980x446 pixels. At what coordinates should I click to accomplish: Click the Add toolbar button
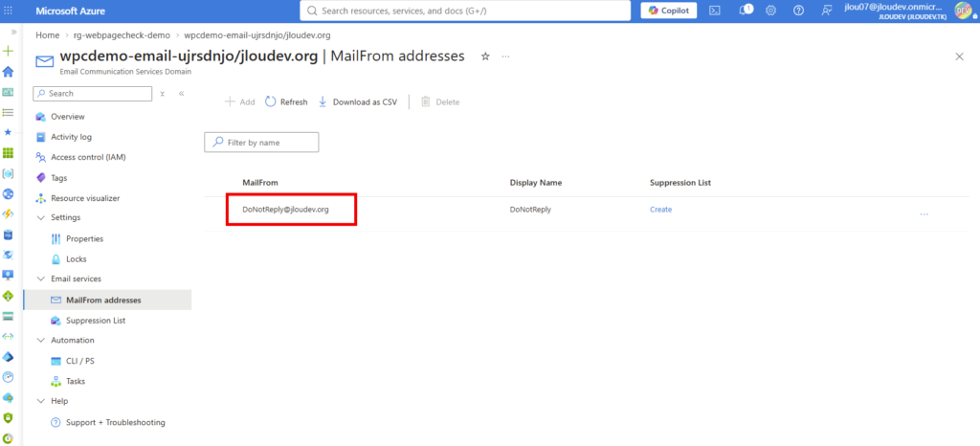239,101
